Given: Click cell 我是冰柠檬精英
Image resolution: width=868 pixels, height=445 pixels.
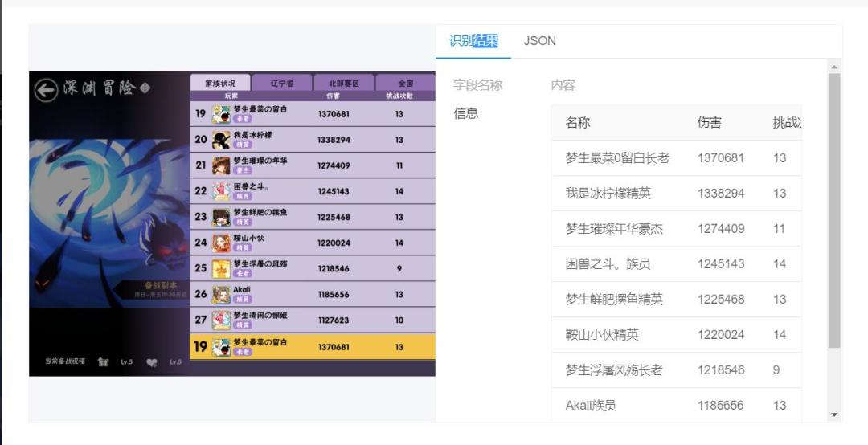Looking at the screenshot, I should [608, 194].
